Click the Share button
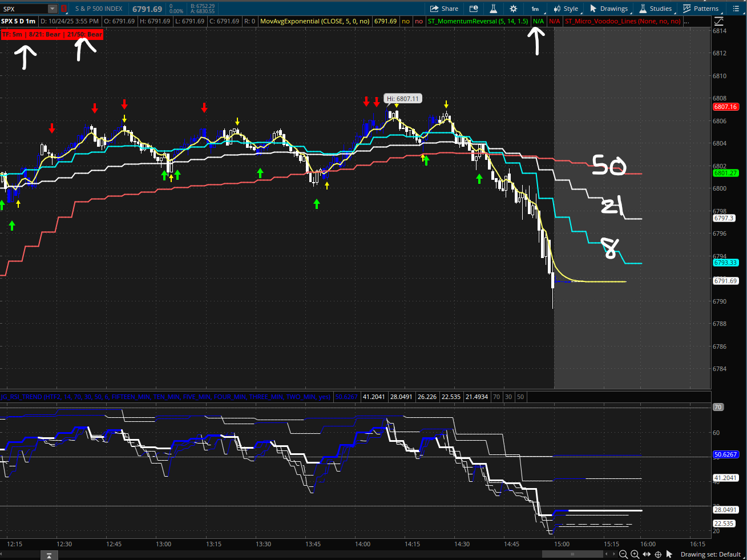Viewport: 747px width, 560px height. pyautogui.click(x=444, y=9)
